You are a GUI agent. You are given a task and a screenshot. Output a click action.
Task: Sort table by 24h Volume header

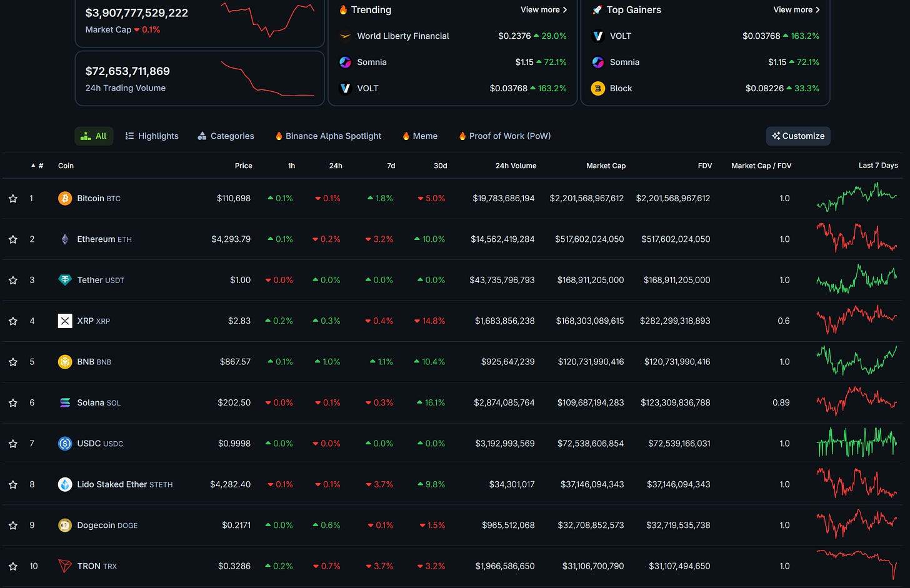[516, 166]
